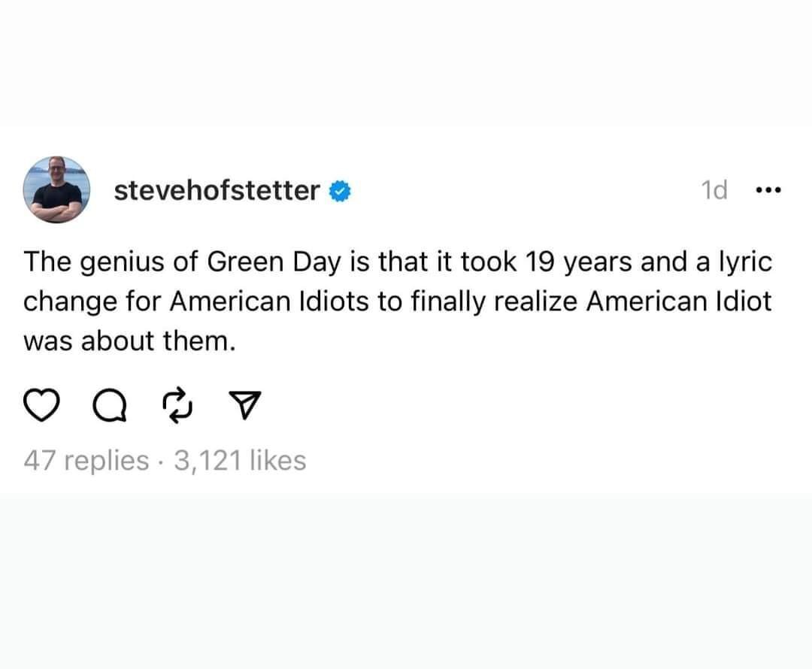812x669 pixels.
Task: View the 47 replies
Action: [x=86, y=460]
